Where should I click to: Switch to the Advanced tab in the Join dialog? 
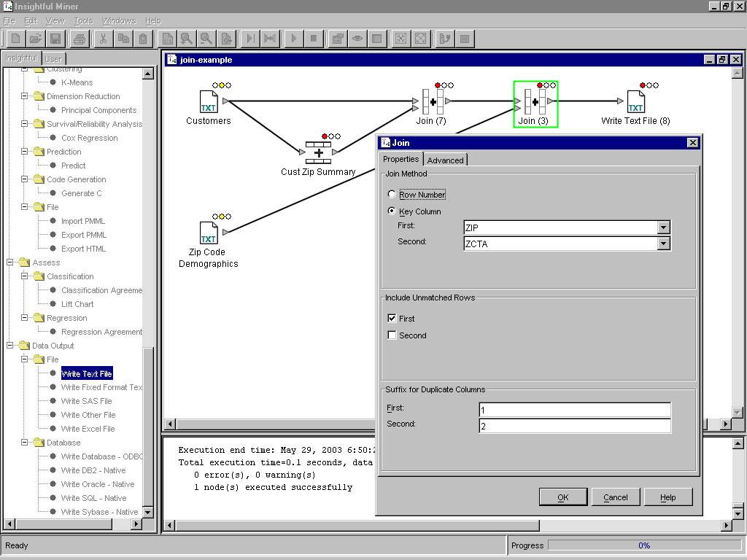point(445,160)
